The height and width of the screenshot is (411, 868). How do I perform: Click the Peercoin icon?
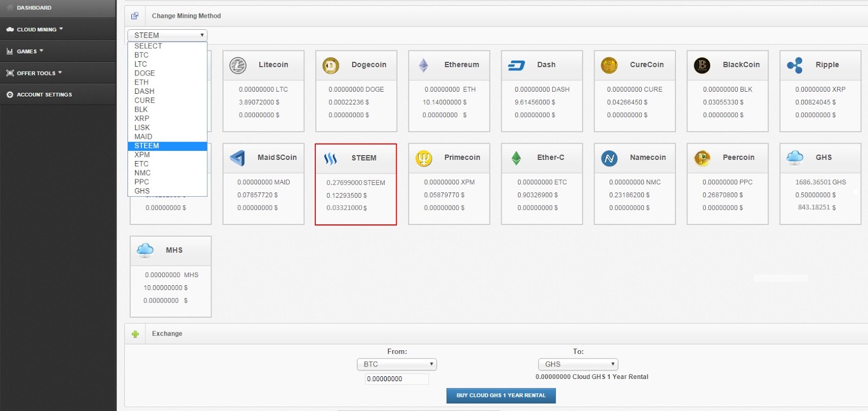click(x=702, y=158)
